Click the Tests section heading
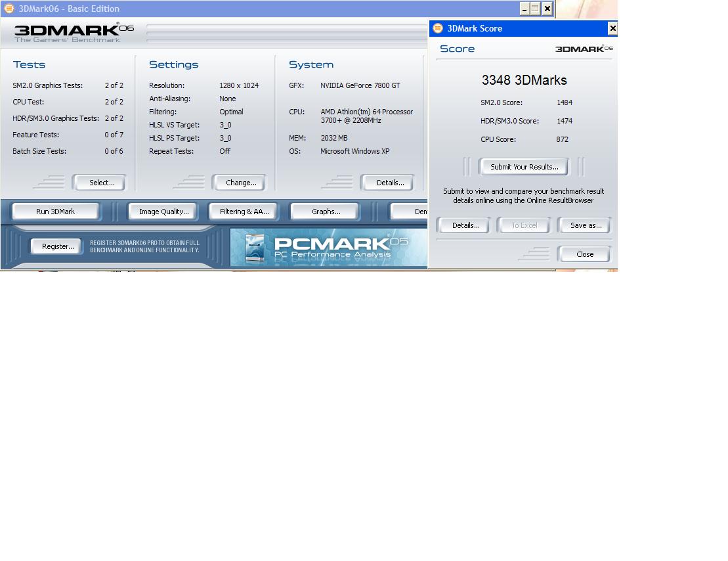The width and height of the screenshot is (728, 561). (29, 64)
